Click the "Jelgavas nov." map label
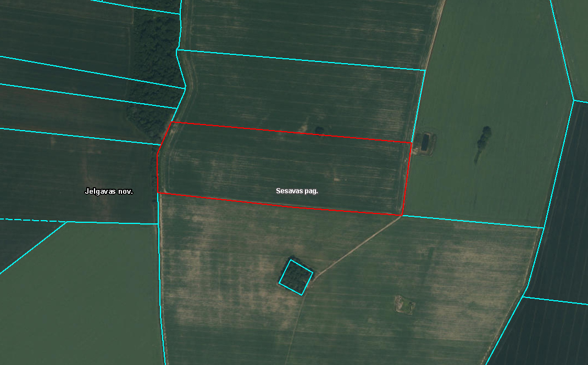Screen dimensions: 588x365 pyautogui.click(x=109, y=192)
